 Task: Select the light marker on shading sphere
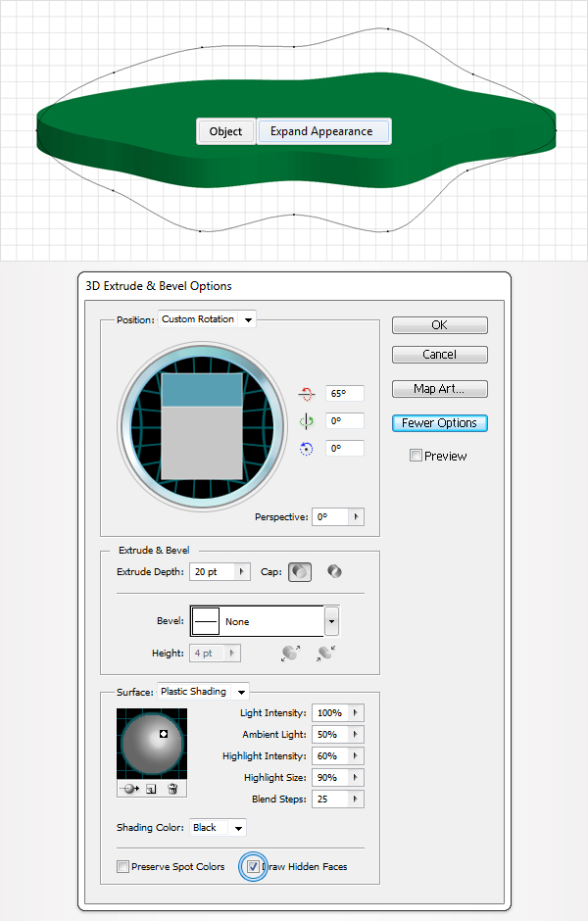(x=164, y=734)
